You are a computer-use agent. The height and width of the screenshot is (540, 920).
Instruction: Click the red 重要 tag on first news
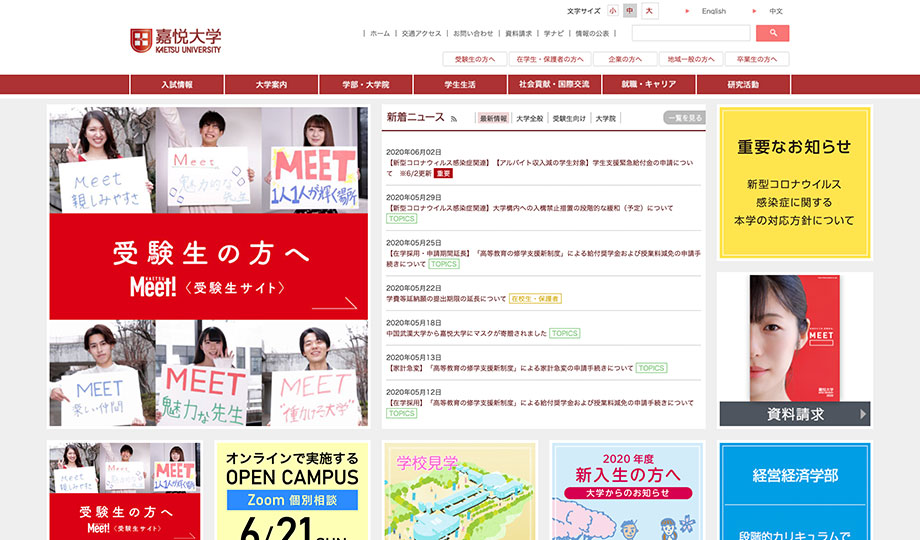pos(443,173)
